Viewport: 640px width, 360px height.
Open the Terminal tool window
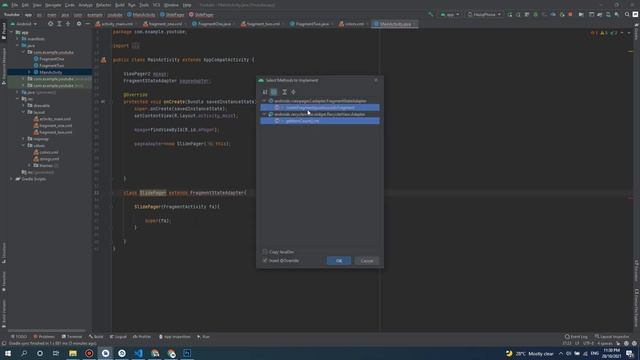point(72,337)
